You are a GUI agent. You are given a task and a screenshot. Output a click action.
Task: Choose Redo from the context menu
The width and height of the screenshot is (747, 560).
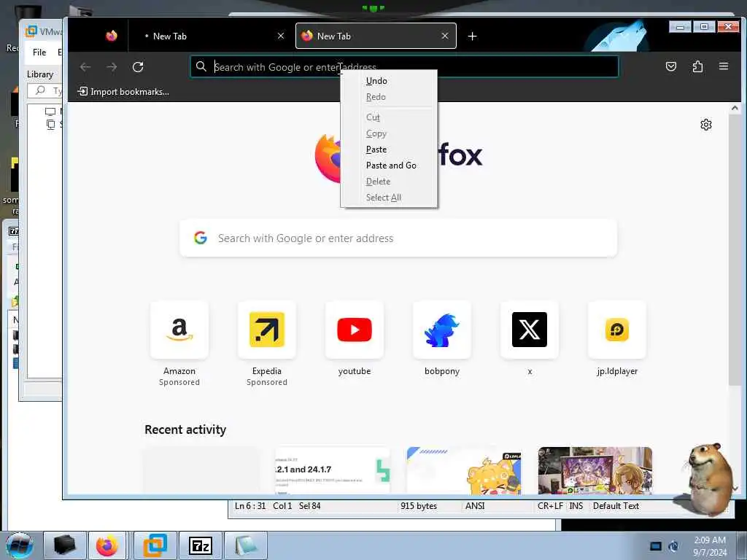[376, 97]
